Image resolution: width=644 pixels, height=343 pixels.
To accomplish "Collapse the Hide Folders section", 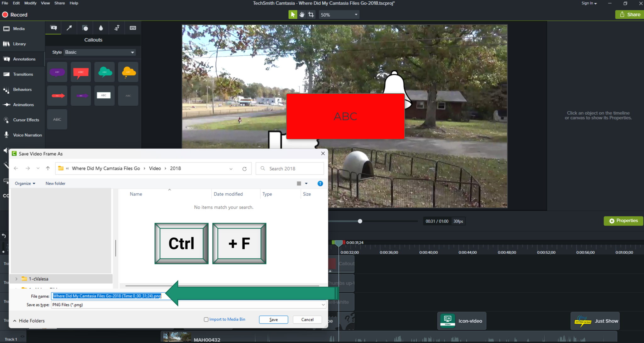I will tap(29, 320).
